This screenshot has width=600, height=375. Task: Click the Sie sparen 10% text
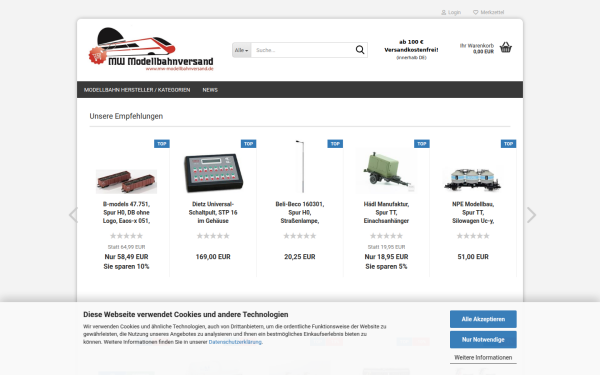[126, 267]
